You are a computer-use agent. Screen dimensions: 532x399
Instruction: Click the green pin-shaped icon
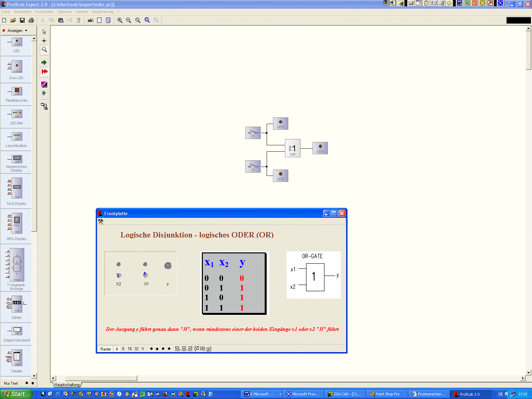[x=44, y=93]
